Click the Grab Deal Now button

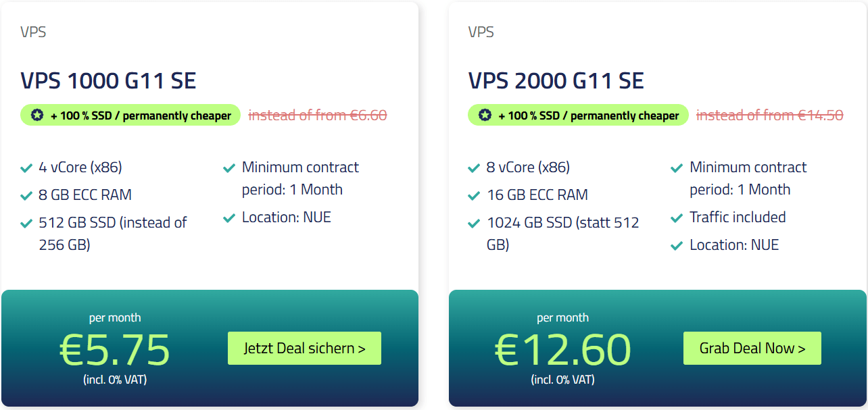pos(752,349)
